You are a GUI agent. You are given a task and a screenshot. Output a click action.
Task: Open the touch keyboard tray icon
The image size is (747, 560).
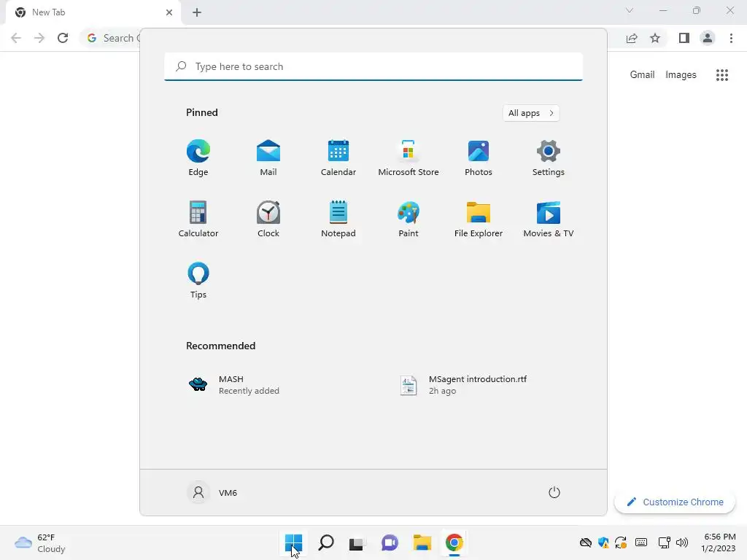pyautogui.click(x=641, y=542)
